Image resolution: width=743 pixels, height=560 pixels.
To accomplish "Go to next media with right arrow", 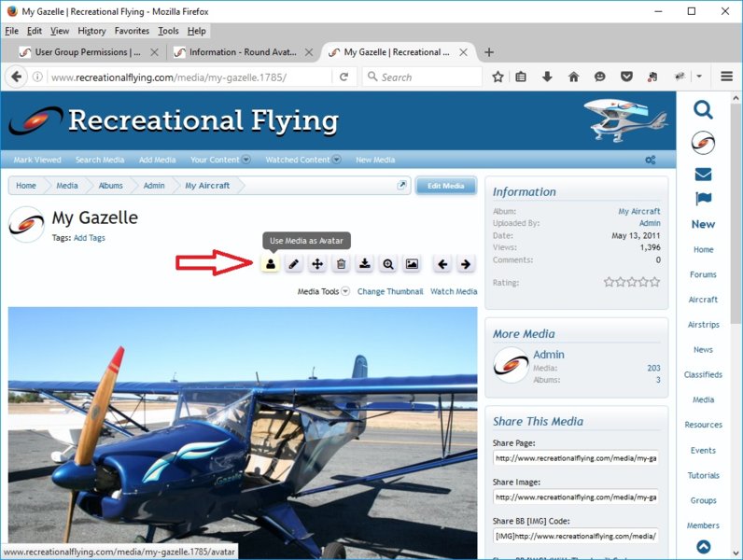I will tap(466, 264).
